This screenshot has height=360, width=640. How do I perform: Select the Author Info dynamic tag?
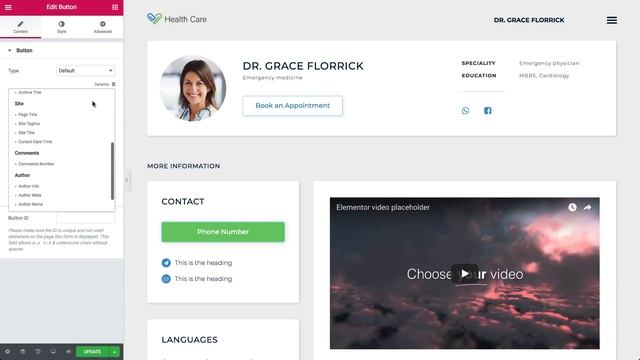pyautogui.click(x=29, y=186)
